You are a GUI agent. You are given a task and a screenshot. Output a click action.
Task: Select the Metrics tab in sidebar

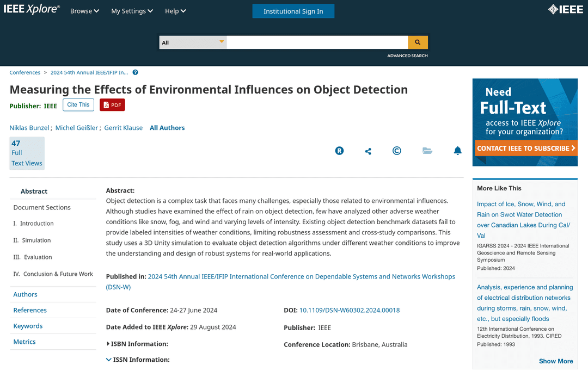[24, 342]
